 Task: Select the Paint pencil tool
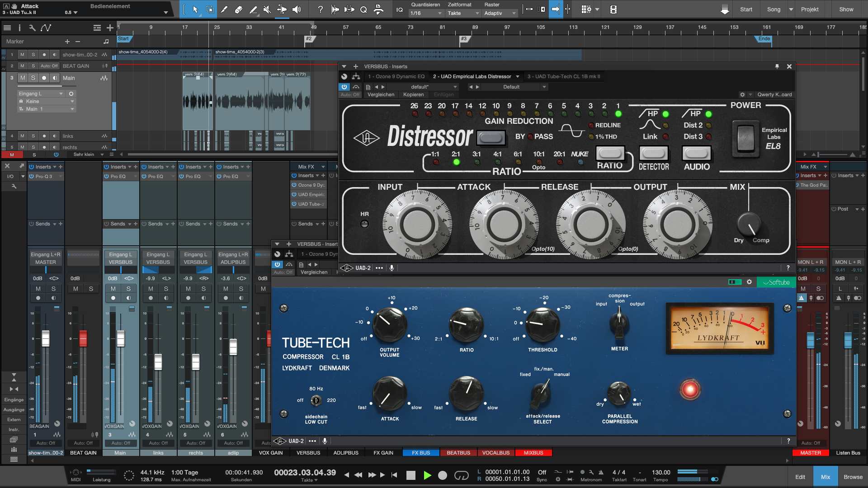224,9
